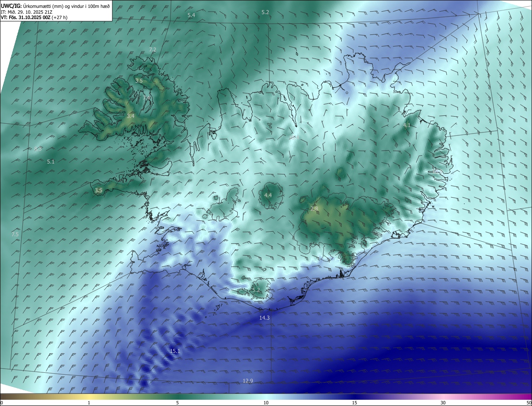The height and width of the screenshot is (406, 532).
Task: Click the colorbar tick label "50"
Action: 529,403
